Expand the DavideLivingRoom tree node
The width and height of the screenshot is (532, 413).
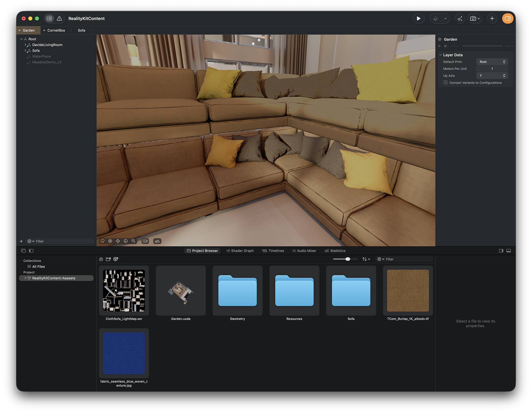pyautogui.click(x=25, y=45)
